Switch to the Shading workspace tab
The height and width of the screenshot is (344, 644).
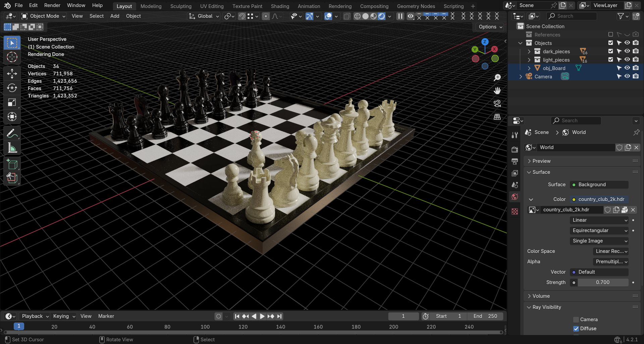280,6
